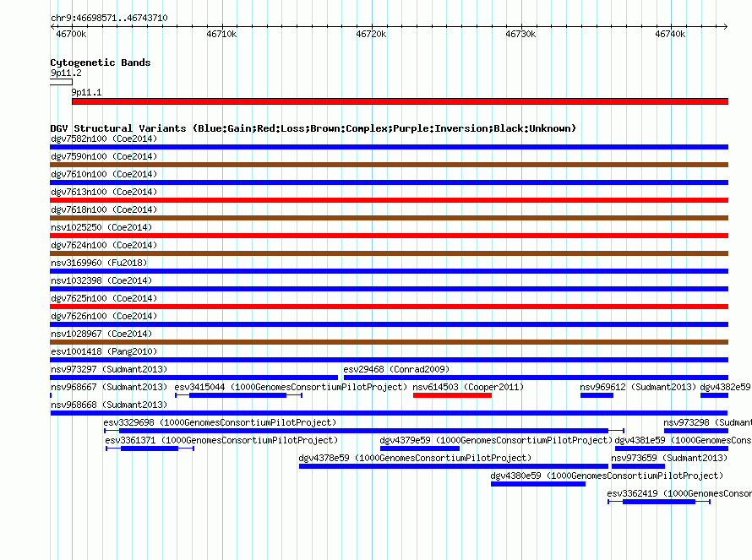
Task: Click the brown bar under dgv7590n100
Action: coord(389,165)
